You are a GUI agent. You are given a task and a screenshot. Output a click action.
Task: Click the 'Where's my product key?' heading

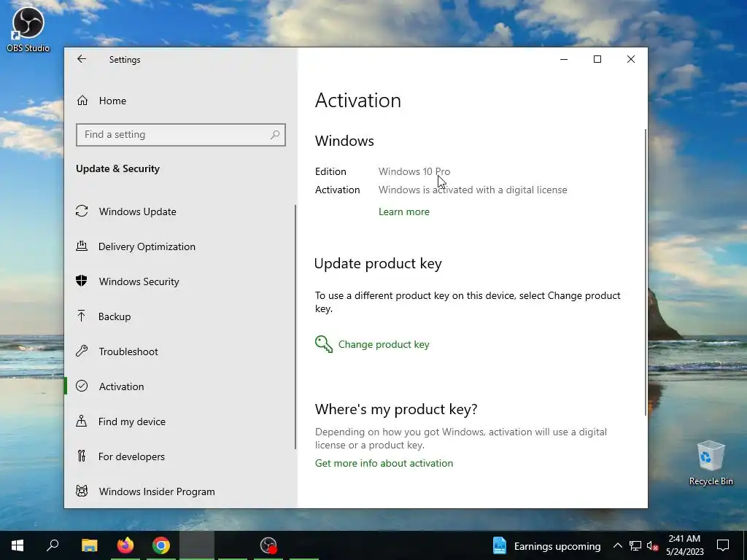(396, 409)
